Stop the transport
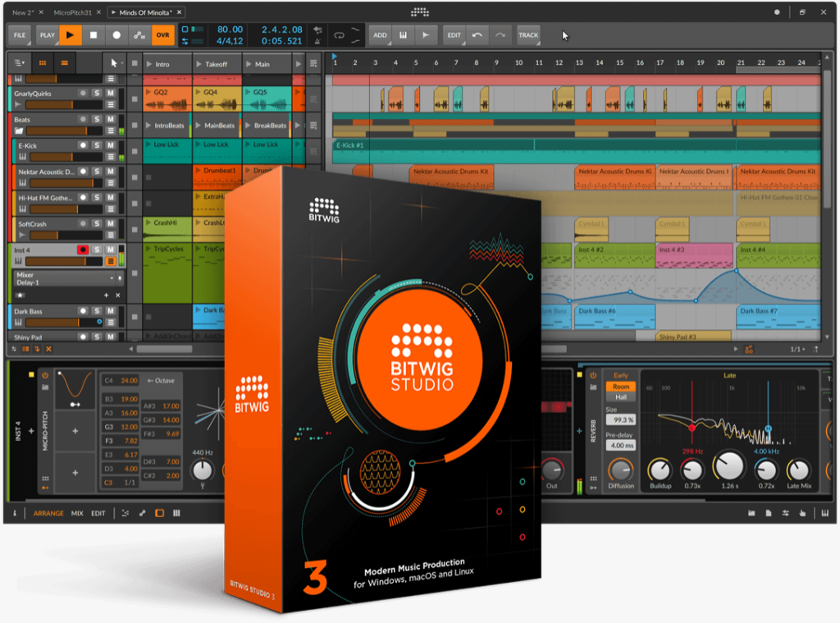The width and height of the screenshot is (840, 623). pyautogui.click(x=94, y=35)
